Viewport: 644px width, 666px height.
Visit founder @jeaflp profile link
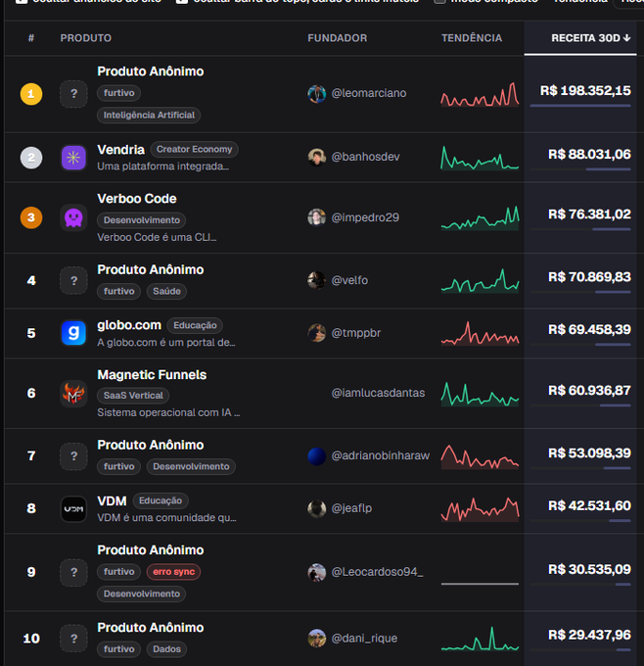coord(351,508)
